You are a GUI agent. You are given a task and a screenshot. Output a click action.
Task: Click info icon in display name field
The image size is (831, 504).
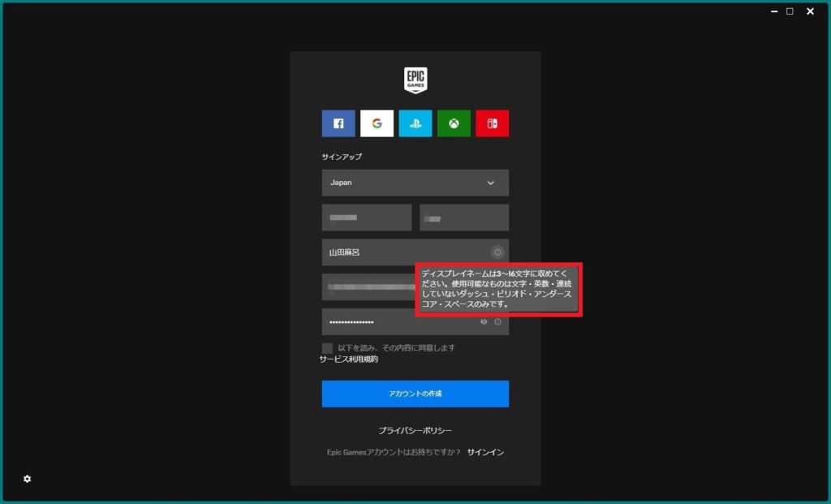click(x=497, y=252)
